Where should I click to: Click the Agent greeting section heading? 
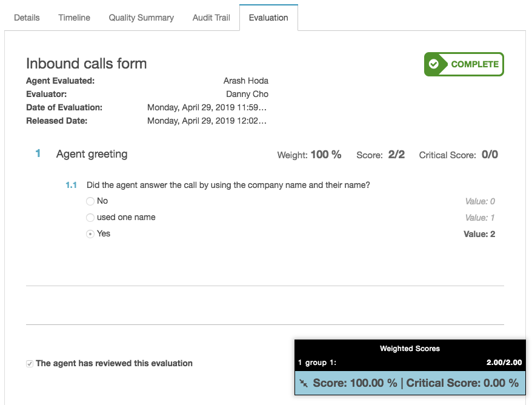click(x=92, y=154)
